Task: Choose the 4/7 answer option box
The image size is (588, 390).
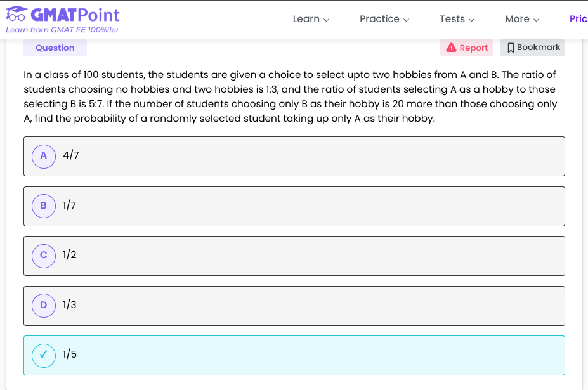Action: (294, 156)
